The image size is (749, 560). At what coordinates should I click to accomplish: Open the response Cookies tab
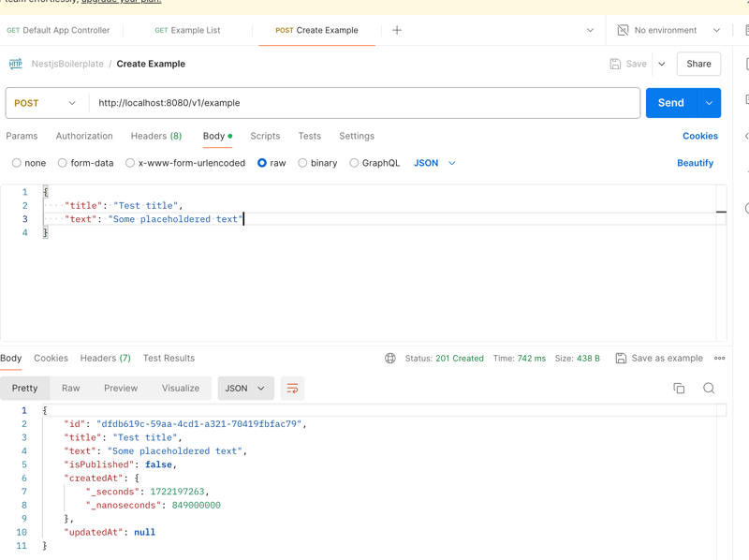click(51, 358)
